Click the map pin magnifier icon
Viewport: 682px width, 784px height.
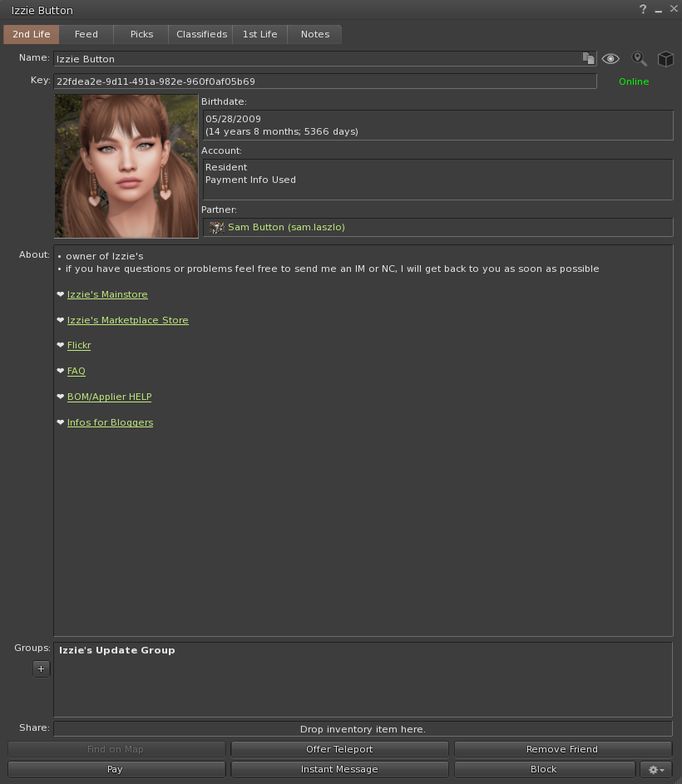[639, 58]
